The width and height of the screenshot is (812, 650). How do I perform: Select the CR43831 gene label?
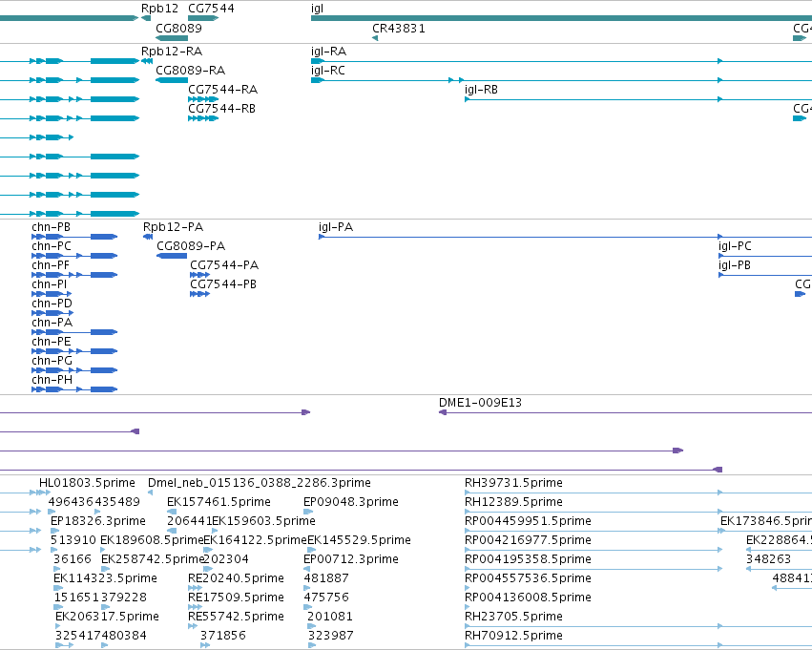399,28
